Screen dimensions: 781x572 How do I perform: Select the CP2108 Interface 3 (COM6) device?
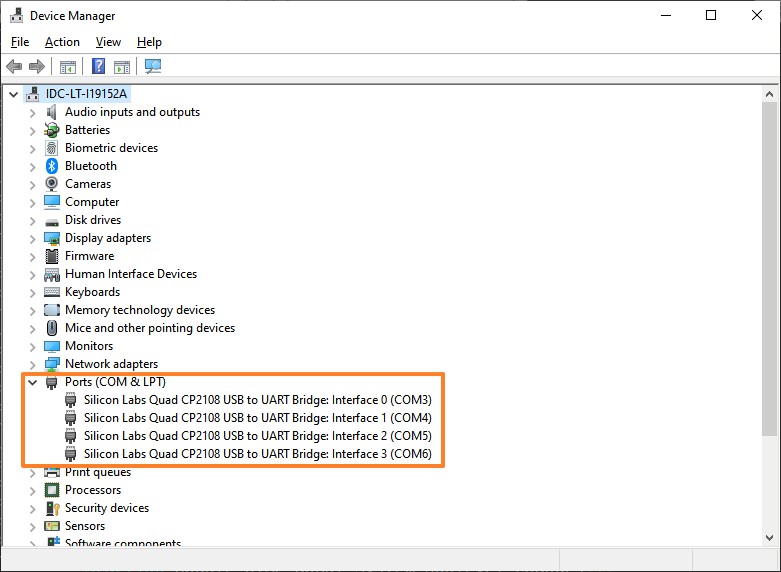click(x=257, y=454)
